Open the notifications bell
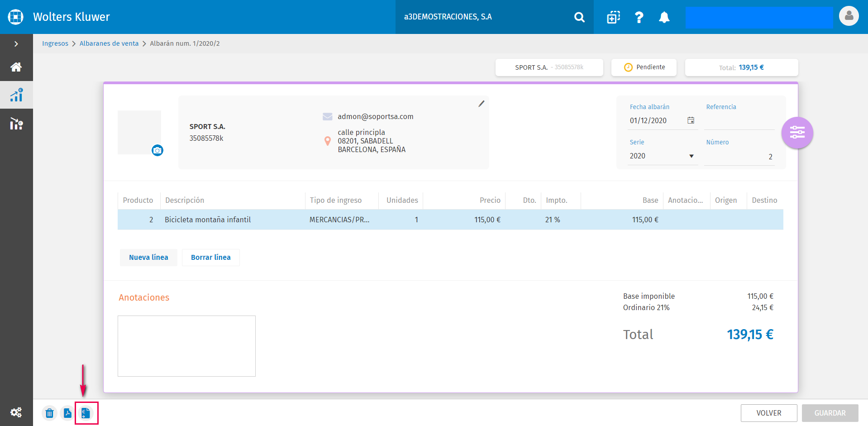868x426 pixels. (x=664, y=17)
